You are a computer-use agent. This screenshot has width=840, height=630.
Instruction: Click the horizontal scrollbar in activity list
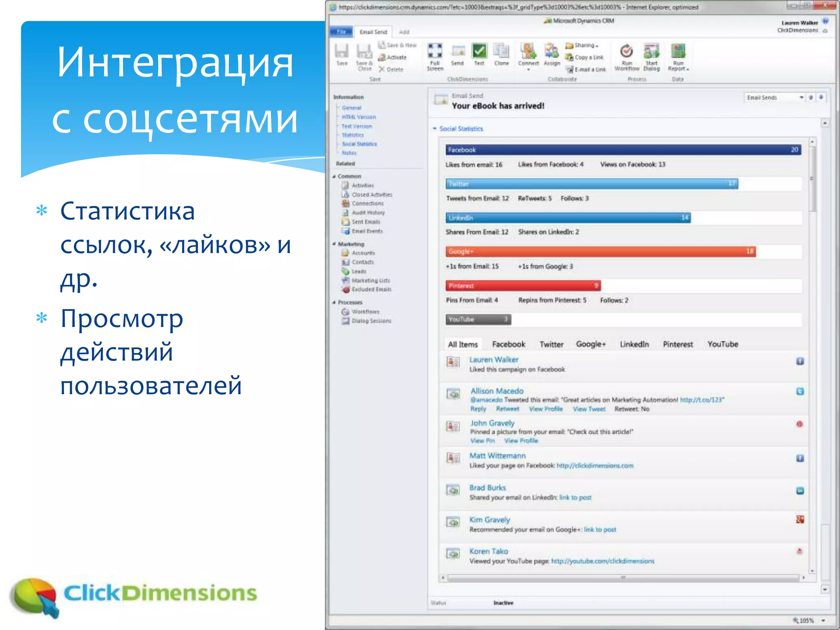point(623,577)
